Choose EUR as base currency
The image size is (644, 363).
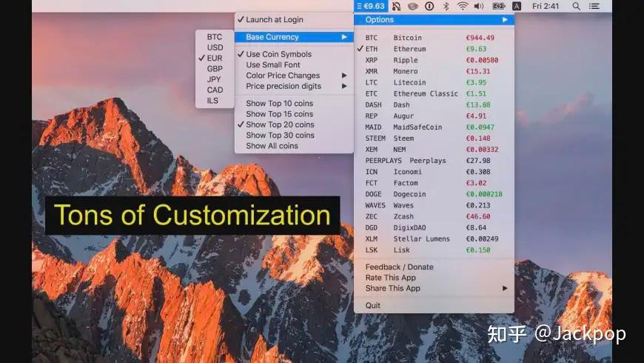click(x=215, y=58)
